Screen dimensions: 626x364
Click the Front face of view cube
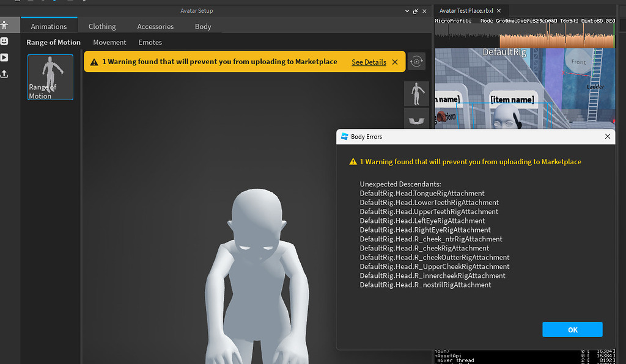pos(578,62)
